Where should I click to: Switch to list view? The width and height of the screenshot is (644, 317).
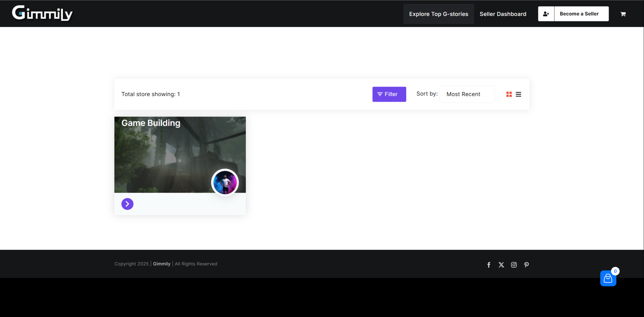pyautogui.click(x=518, y=94)
